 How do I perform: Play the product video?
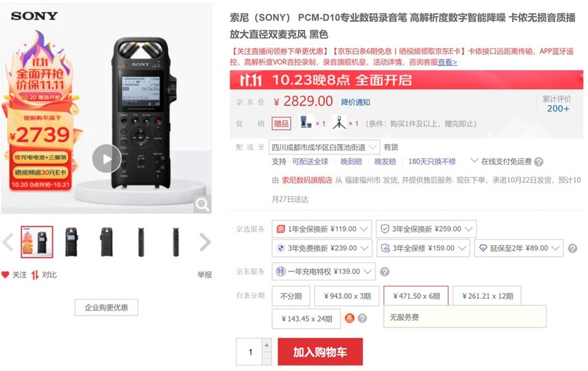point(107,159)
